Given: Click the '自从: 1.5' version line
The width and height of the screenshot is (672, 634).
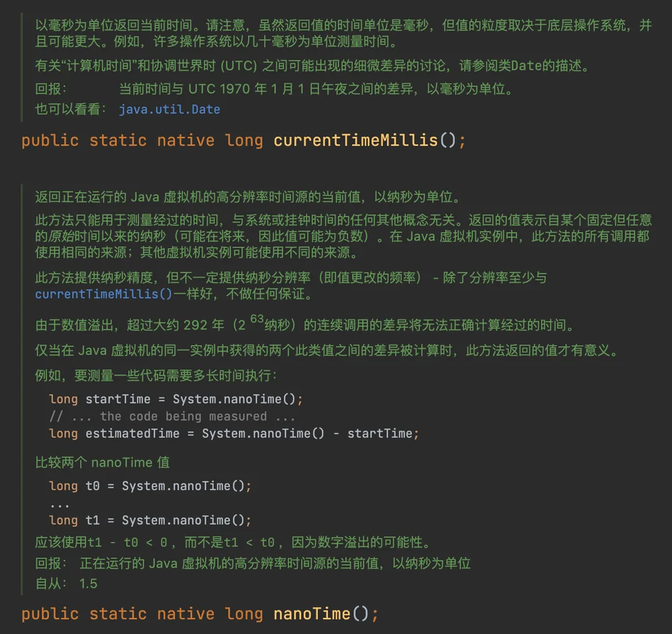Looking at the screenshot, I should [66, 584].
